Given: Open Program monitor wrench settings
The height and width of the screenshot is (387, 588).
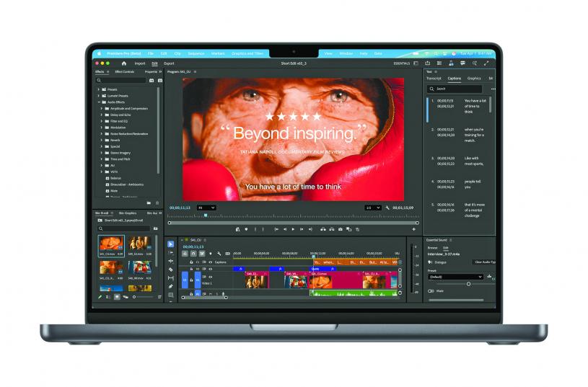Looking at the screenshot, I should point(387,208).
